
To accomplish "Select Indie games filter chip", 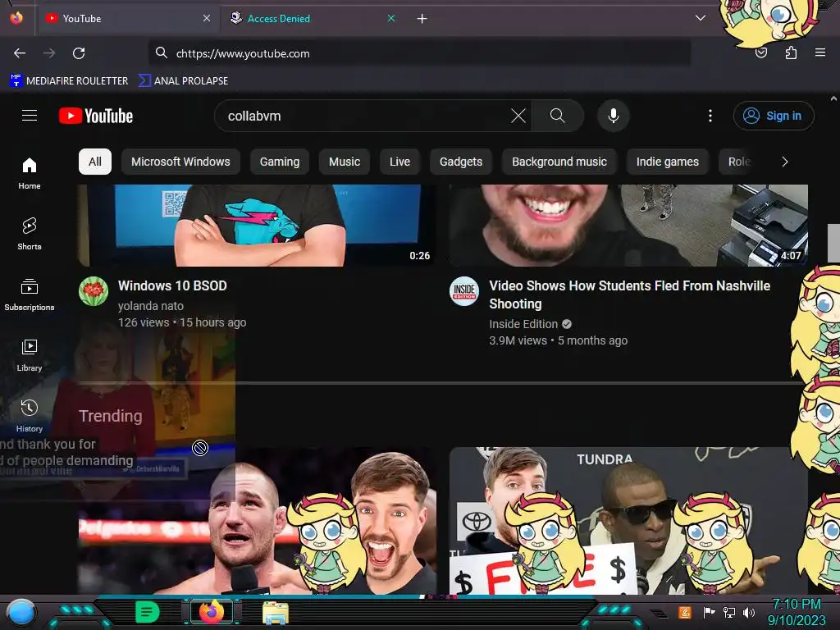I will pyautogui.click(x=668, y=162).
